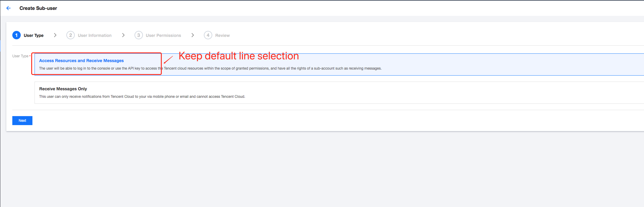Click the User Type step label

(x=34, y=35)
